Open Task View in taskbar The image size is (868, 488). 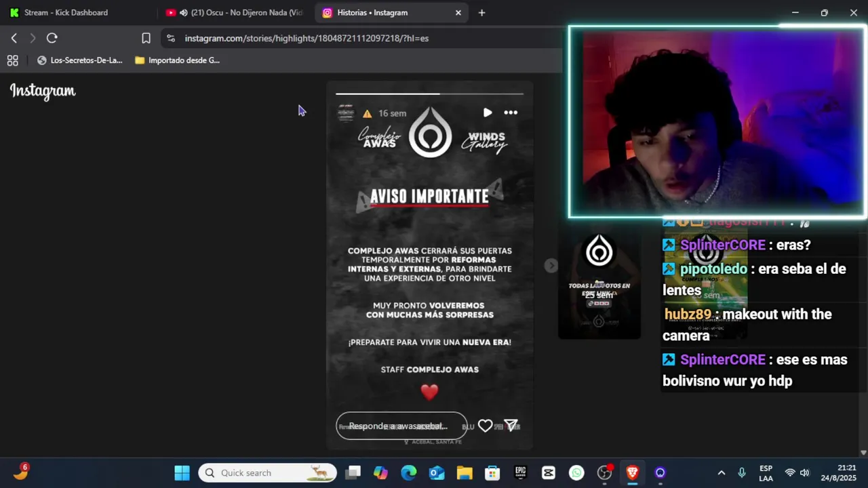coord(353,472)
